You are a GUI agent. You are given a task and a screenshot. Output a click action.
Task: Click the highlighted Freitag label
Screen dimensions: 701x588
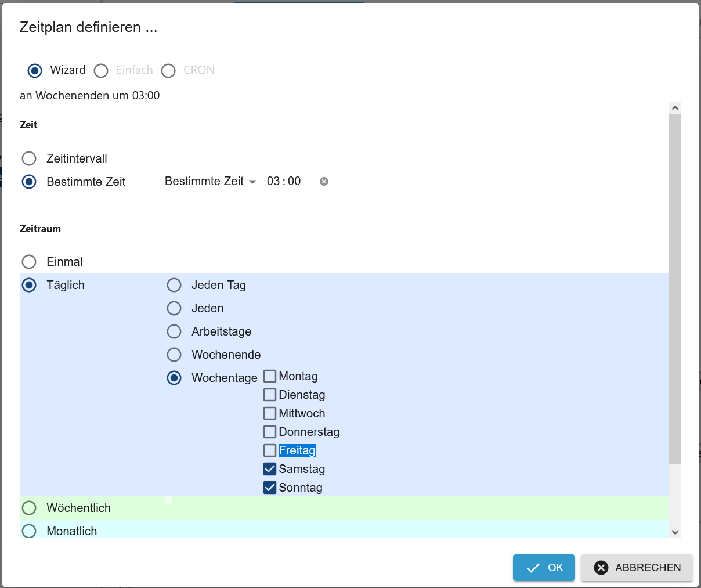[x=297, y=450]
